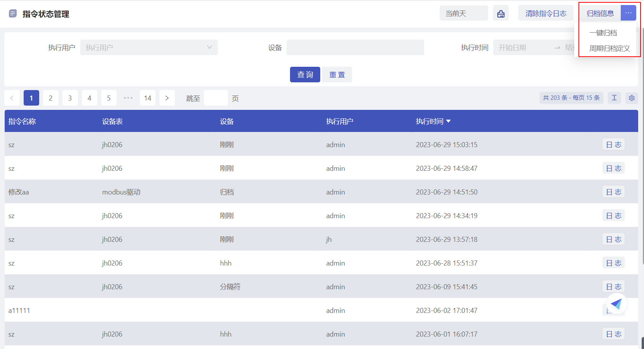Screen dimensions: 644x349
Task: Click the 查询 button
Action: tap(305, 75)
